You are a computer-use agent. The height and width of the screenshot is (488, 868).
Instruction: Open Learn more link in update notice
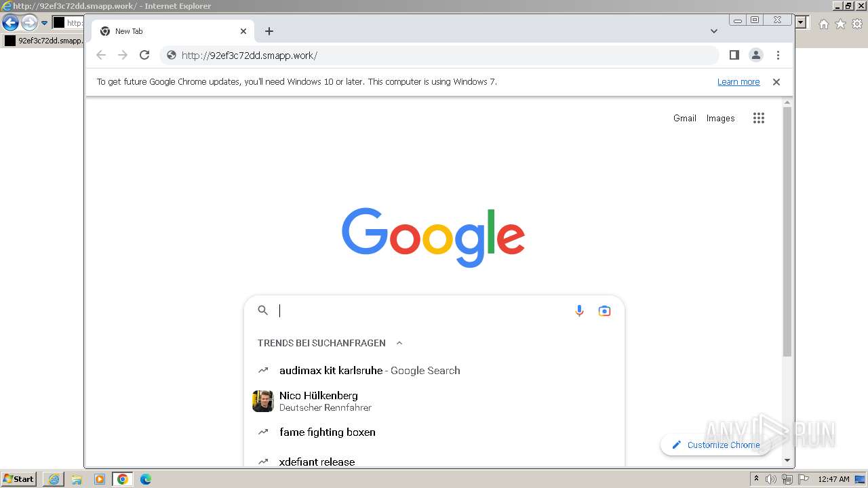pyautogui.click(x=738, y=82)
